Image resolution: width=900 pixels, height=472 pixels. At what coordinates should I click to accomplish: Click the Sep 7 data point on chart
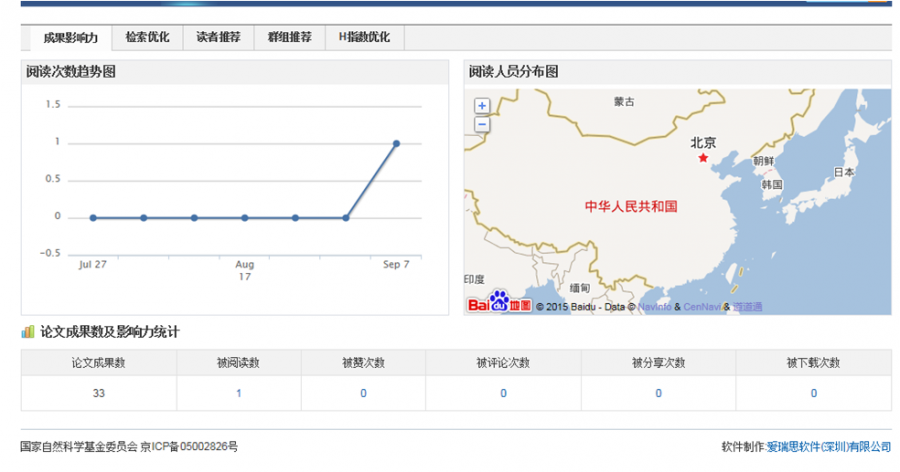[x=397, y=144]
